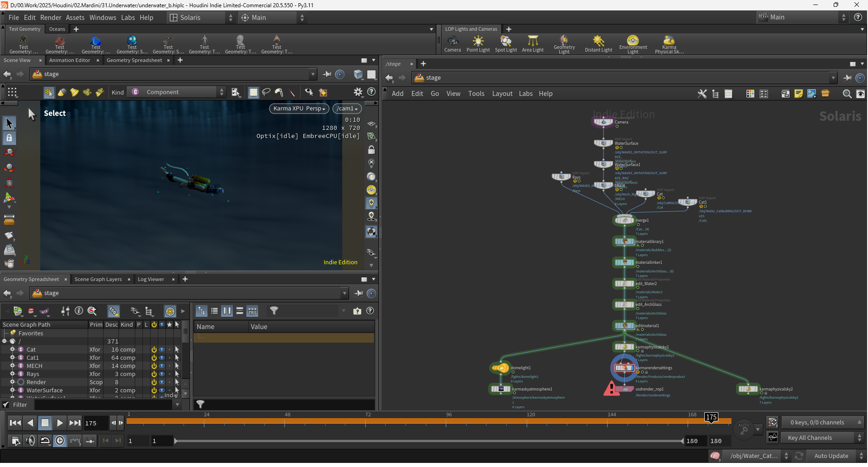Open the Karma XPU Persp viewport menu
Screen dimensions: 868x467
299,109
